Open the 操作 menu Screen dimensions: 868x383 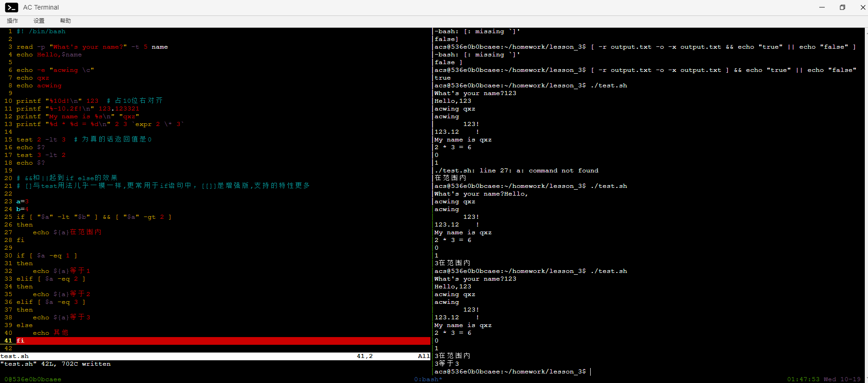(12, 21)
